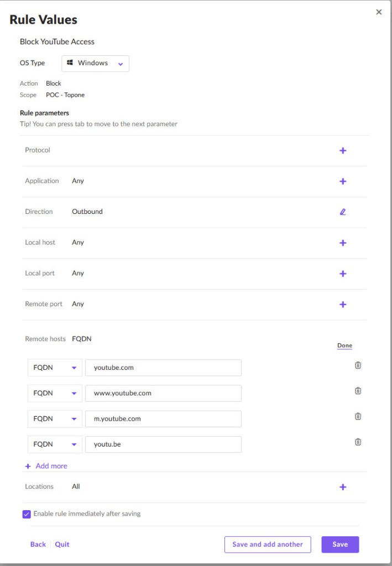Add a Local port with plus icon

pyautogui.click(x=343, y=274)
